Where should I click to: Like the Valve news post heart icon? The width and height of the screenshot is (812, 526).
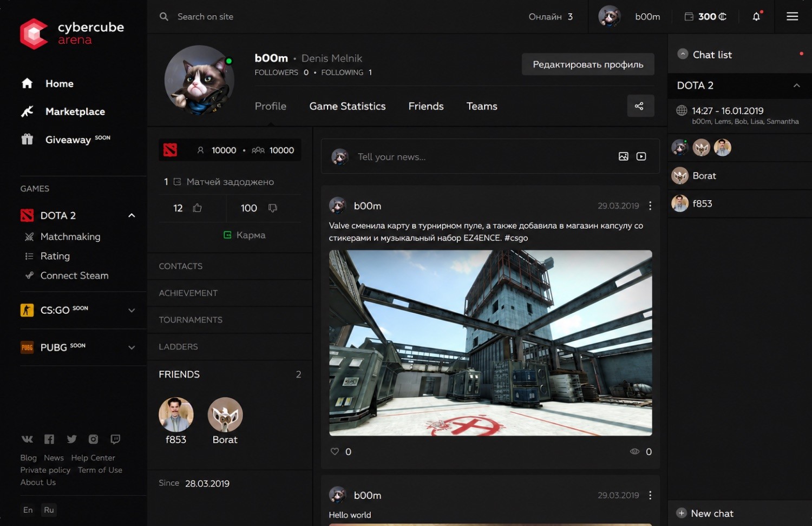click(x=335, y=451)
